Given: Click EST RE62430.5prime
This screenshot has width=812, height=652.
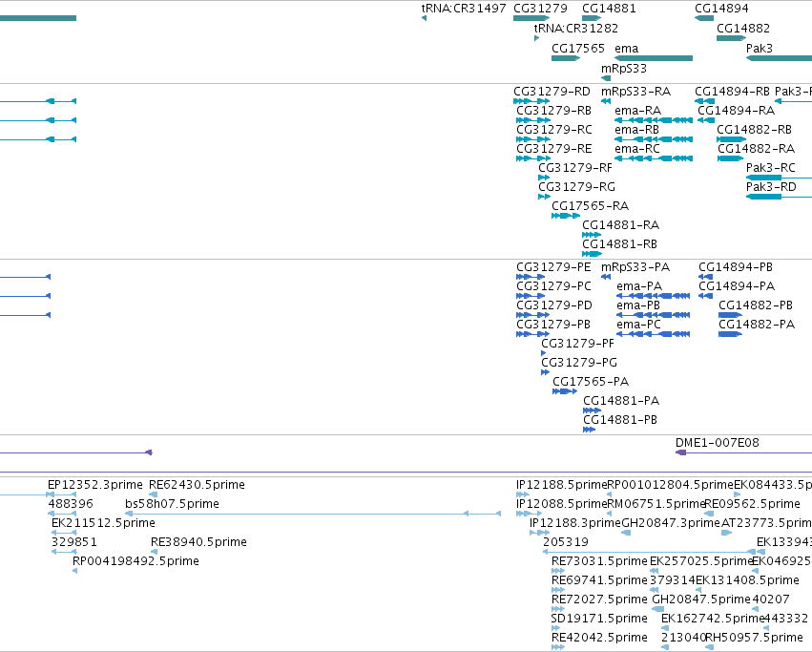Looking at the screenshot, I should coord(197,485).
